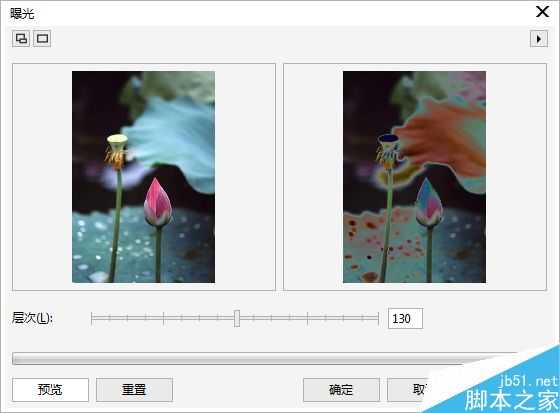
Task: Click the 层次(L) label
Action: [32, 318]
